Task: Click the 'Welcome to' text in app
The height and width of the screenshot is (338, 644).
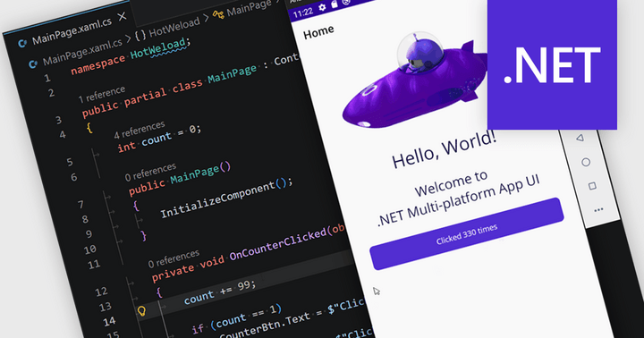Action: click(451, 183)
